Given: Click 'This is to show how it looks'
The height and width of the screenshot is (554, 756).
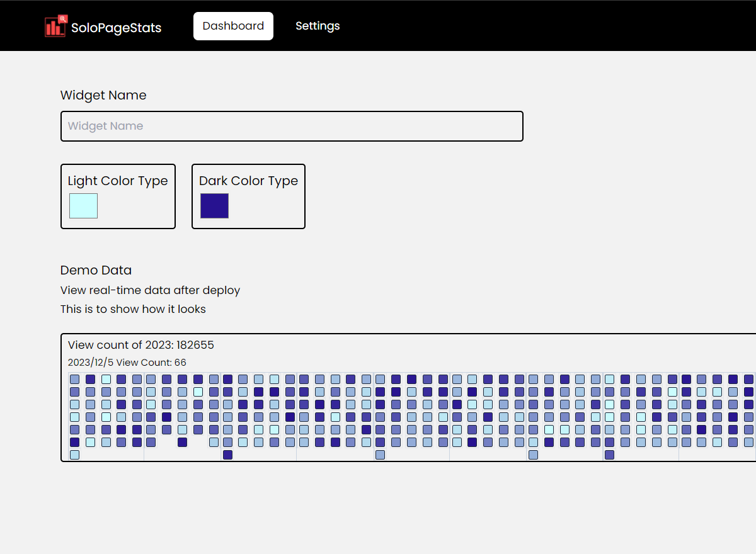Looking at the screenshot, I should point(133,309).
